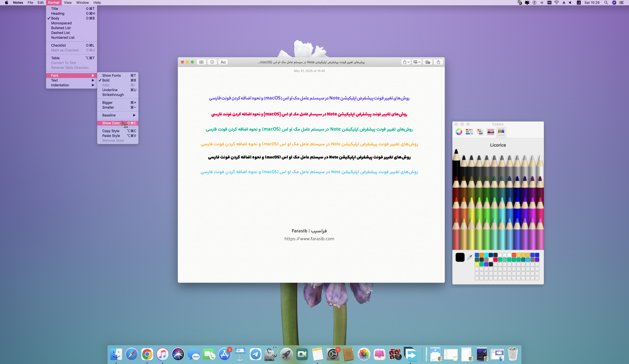Select the pencils tab in Colors

[x=501, y=132]
